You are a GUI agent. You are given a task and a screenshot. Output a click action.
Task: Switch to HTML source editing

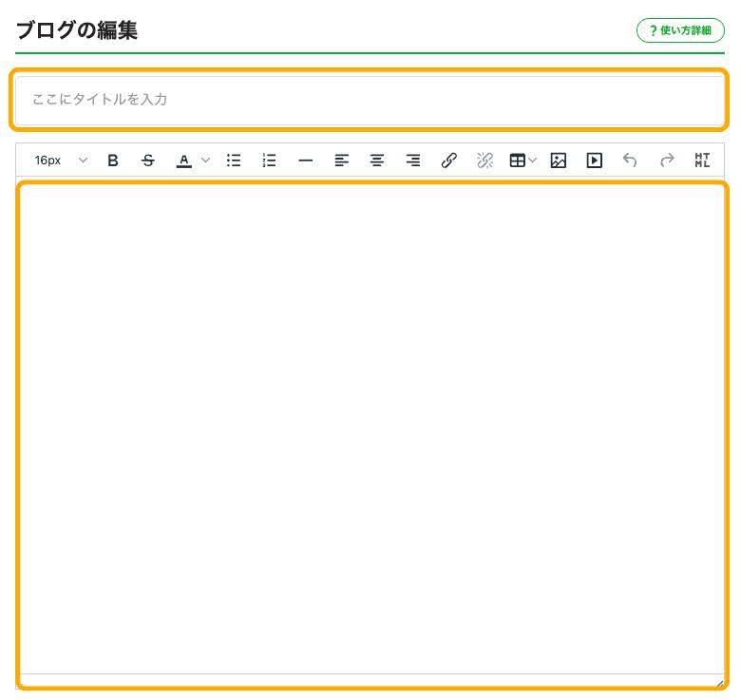702,161
